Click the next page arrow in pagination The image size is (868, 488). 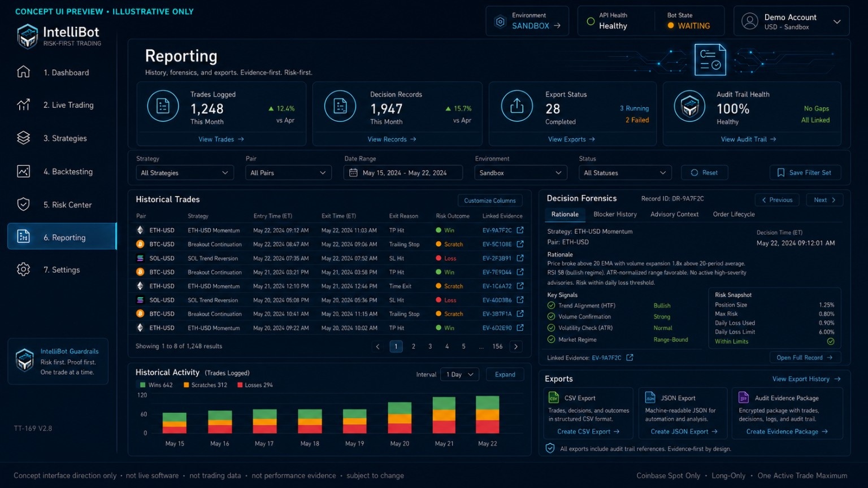[x=516, y=346]
